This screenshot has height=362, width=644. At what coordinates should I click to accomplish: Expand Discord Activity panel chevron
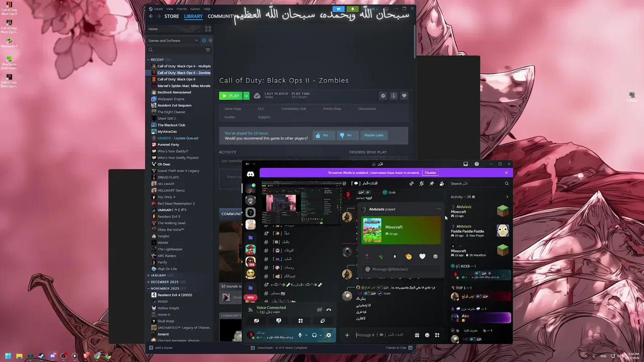click(x=507, y=197)
